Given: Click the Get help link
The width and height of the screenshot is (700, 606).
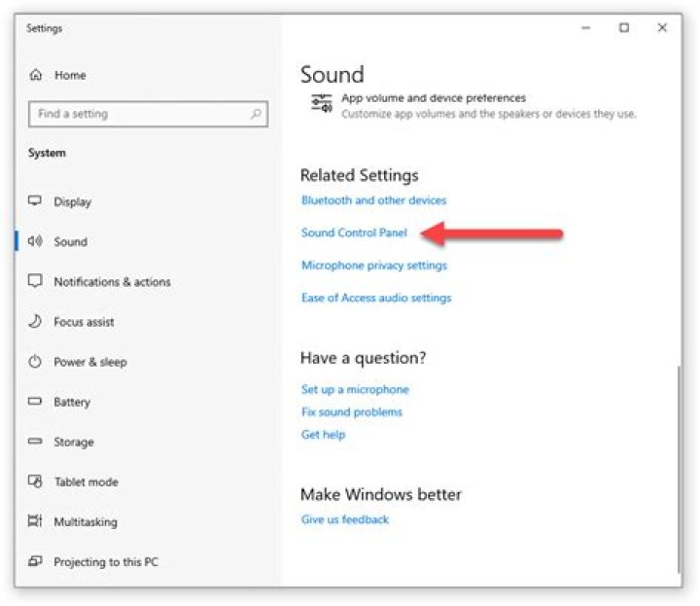Looking at the screenshot, I should [323, 435].
